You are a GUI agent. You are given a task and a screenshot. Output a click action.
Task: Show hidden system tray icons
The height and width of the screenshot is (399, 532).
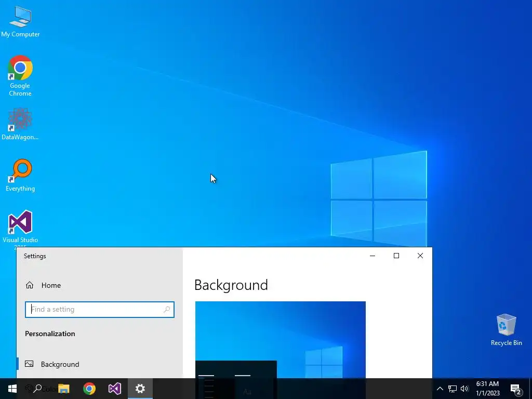[x=440, y=389]
